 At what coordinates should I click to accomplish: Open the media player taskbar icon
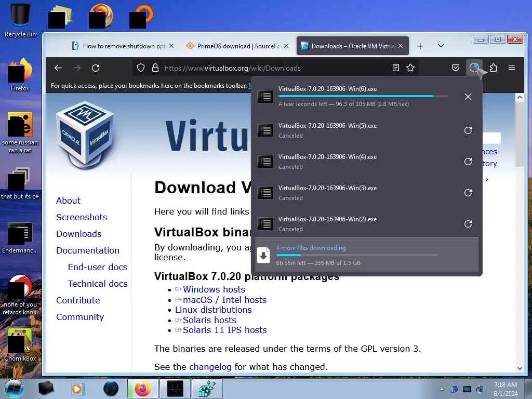(77, 389)
